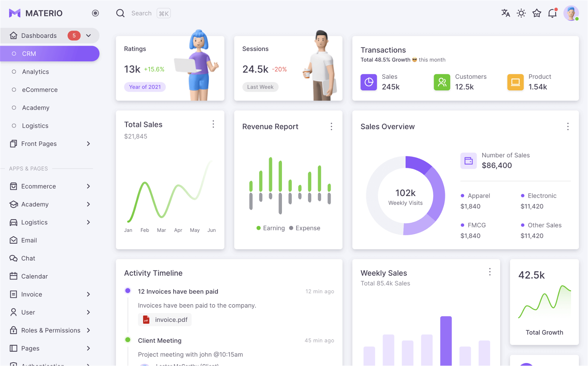Click the user avatar in header
This screenshot has height=366, width=588.
[x=571, y=13]
